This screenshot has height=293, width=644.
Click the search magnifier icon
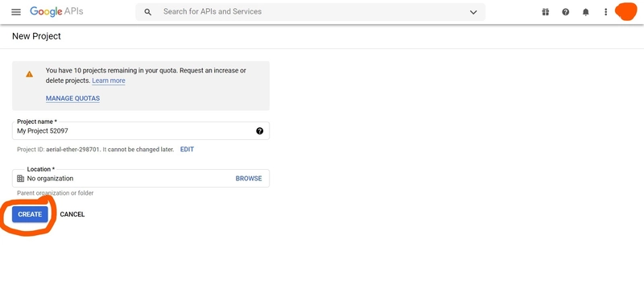point(148,12)
